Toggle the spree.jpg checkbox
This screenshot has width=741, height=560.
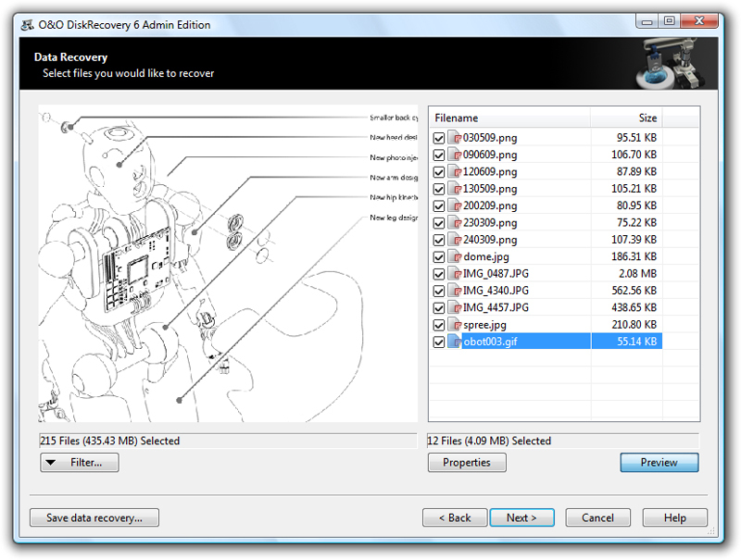pyautogui.click(x=438, y=325)
